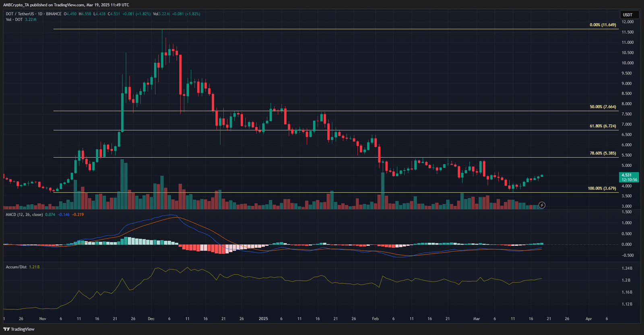
Task: Select the Vol · DOT indicator legend
Action: (14, 20)
